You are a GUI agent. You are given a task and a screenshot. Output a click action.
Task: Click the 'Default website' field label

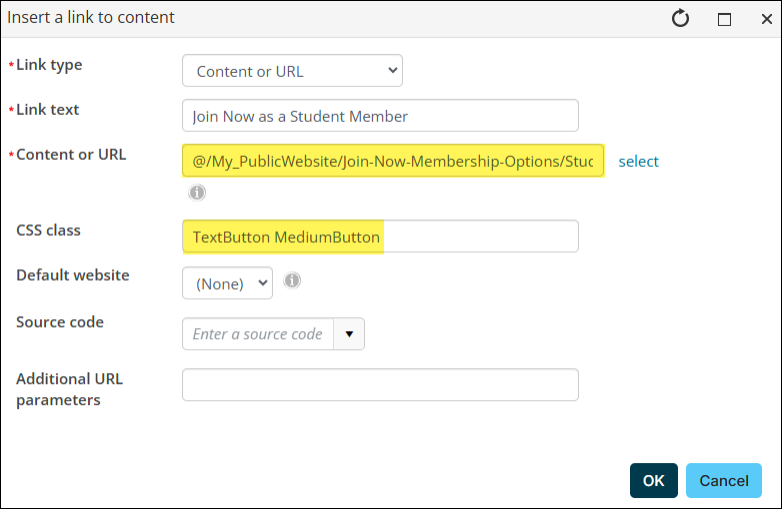[x=72, y=275]
